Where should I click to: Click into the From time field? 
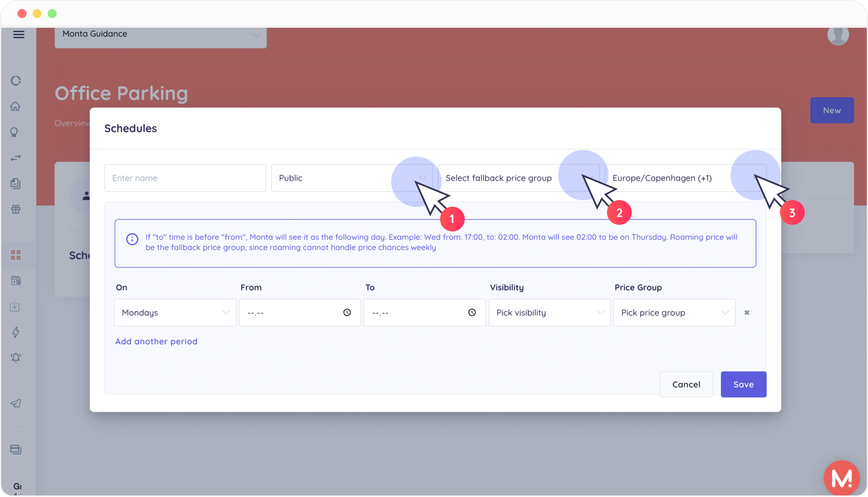click(x=300, y=313)
